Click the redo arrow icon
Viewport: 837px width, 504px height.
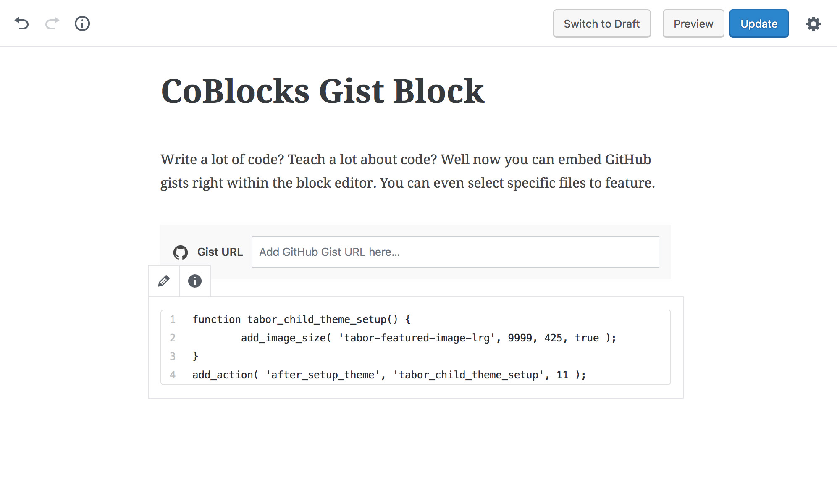(52, 24)
